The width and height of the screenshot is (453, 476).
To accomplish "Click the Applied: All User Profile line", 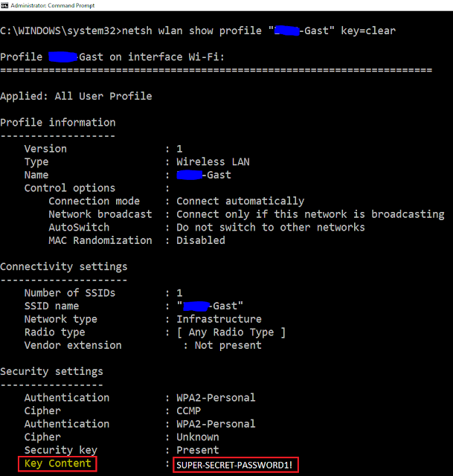I will point(76,96).
